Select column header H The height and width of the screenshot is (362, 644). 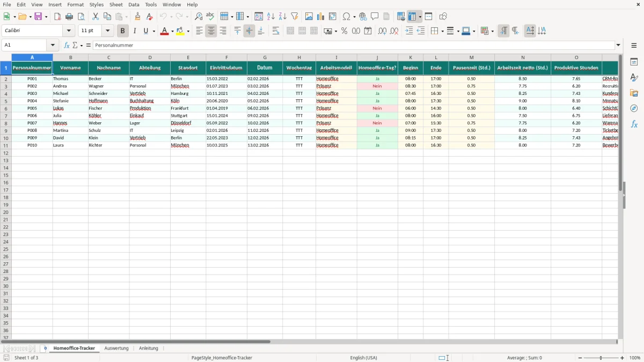[x=299, y=57]
